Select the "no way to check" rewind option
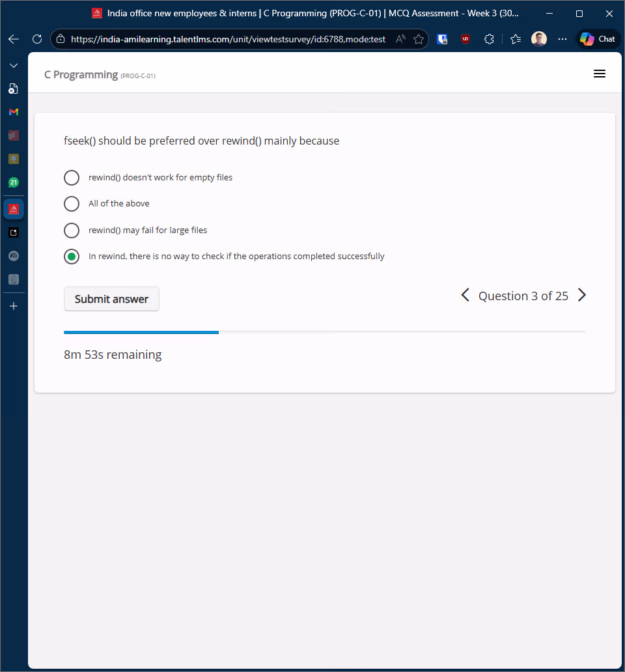The image size is (625, 672). (x=72, y=257)
